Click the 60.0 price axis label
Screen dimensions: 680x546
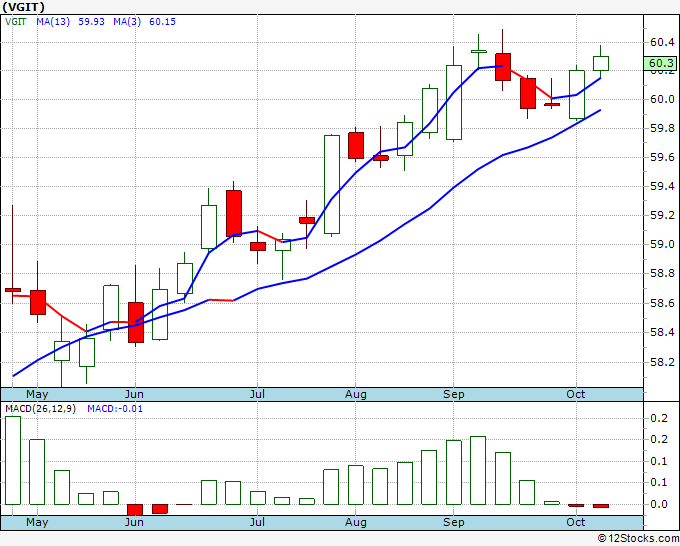pos(662,99)
